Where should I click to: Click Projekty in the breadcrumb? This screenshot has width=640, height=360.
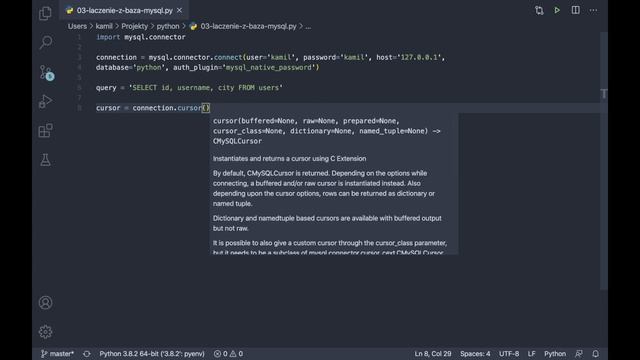pyautogui.click(x=134, y=26)
